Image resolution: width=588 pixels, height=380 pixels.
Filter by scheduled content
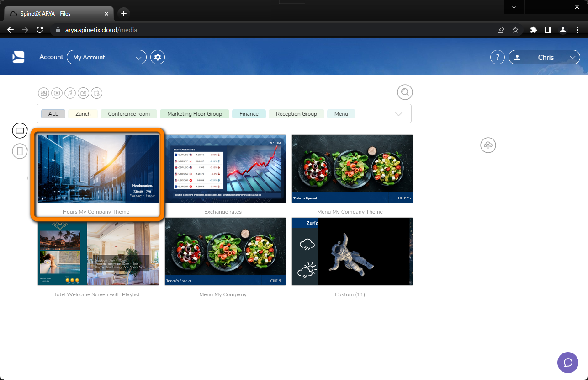[96, 93]
